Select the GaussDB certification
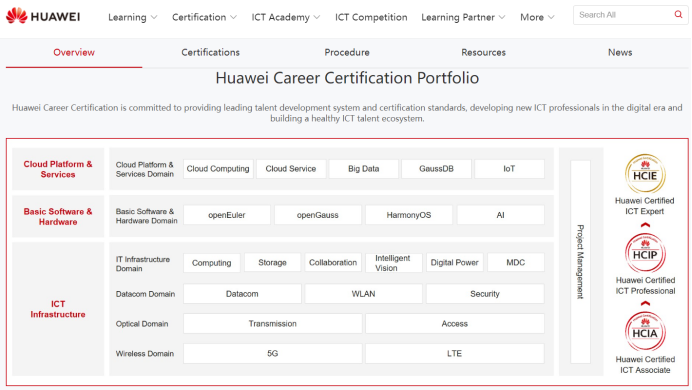Viewport: 692px width, 390px height. coord(436,169)
